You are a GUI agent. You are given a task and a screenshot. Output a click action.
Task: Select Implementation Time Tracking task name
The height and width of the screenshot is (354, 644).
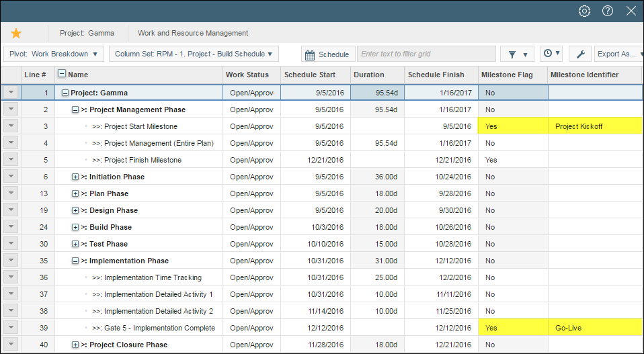(147, 277)
